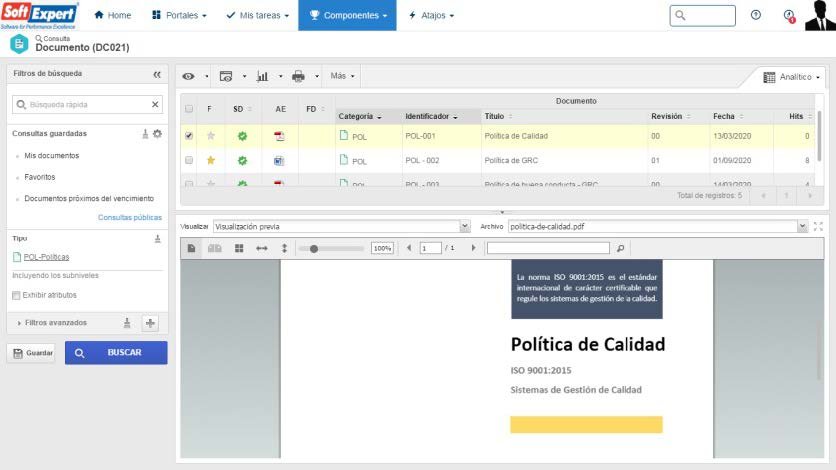
Task: Select thumbnail grid view in viewer
Action: coord(239,248)
